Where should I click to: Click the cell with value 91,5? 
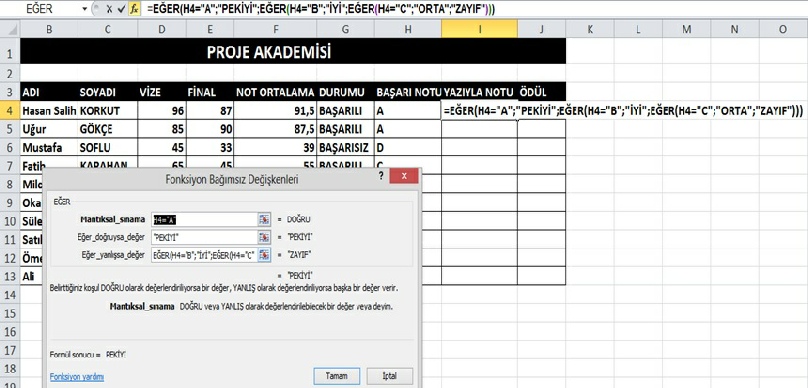276,110
